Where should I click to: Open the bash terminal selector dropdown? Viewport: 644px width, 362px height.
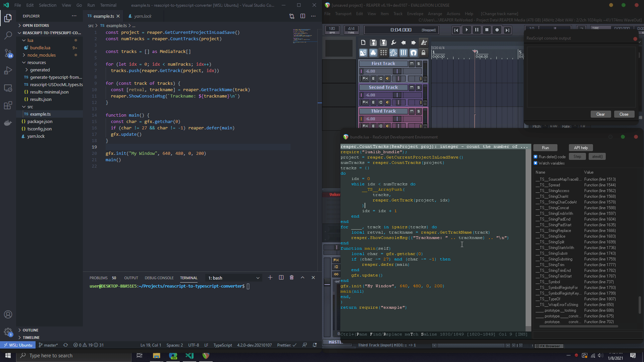point(234,278)
